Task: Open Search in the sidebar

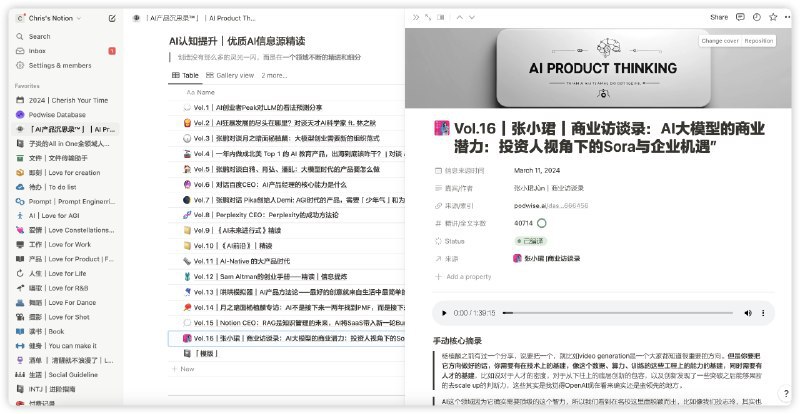Action: point(39,37)
